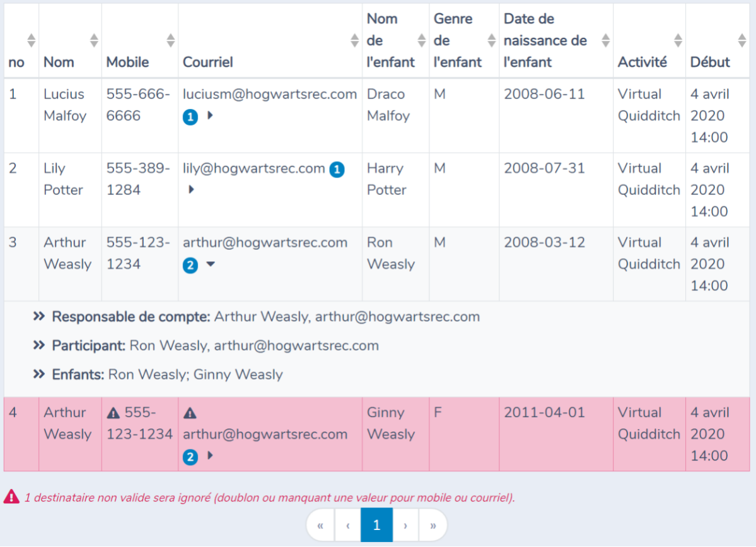Screen dimensions: 756x547
Task: Click warning triangle above email in row 4
Action: (190, 413)
